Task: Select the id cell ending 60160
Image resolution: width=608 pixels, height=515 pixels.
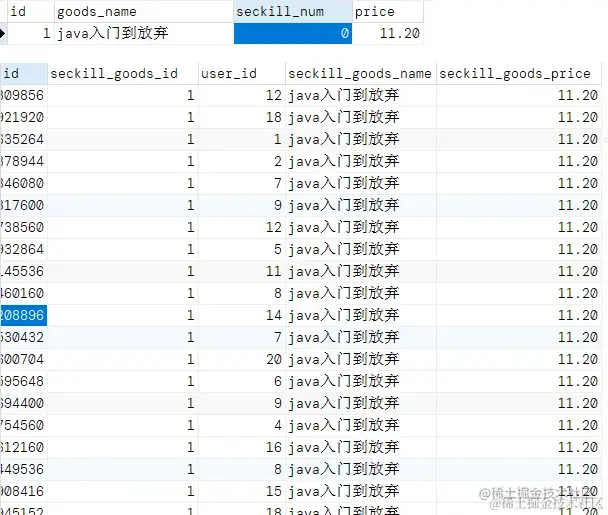Action: [23, 294]
